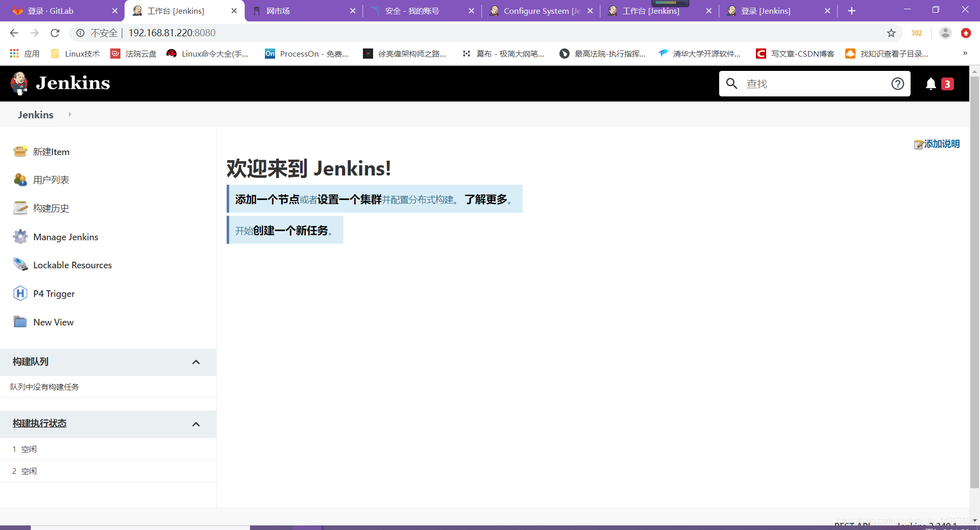Click the 设置一个集群 link

pyautogui.click(x=350, y=199)
